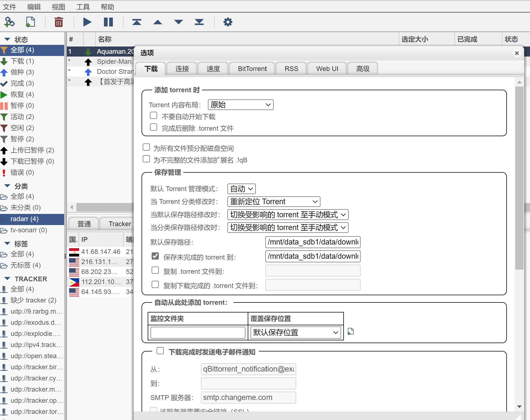Collapse the 分类 sidebar section

click(x=8, y=186)
